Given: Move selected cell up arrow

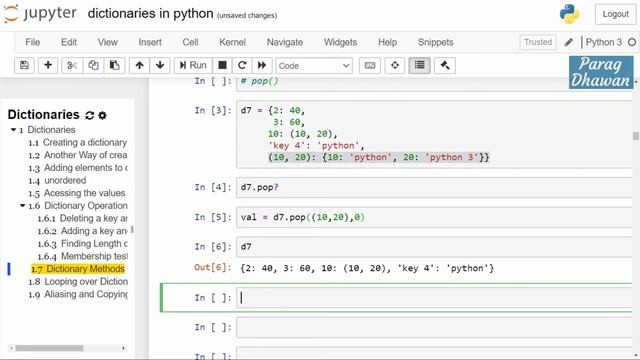Looking at the screenshot, I should (x=140, y=65).
